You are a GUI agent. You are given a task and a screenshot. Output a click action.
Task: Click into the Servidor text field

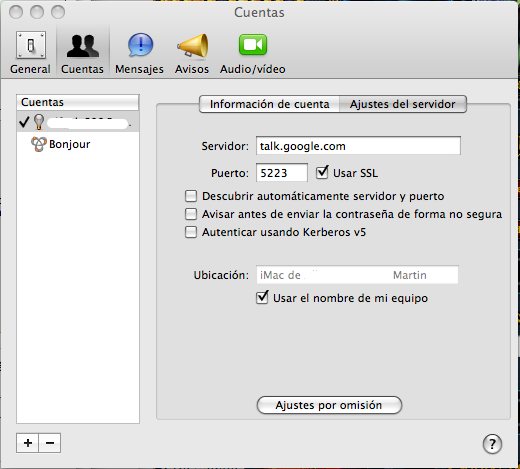pyautogui.click(x=358, y=146)
